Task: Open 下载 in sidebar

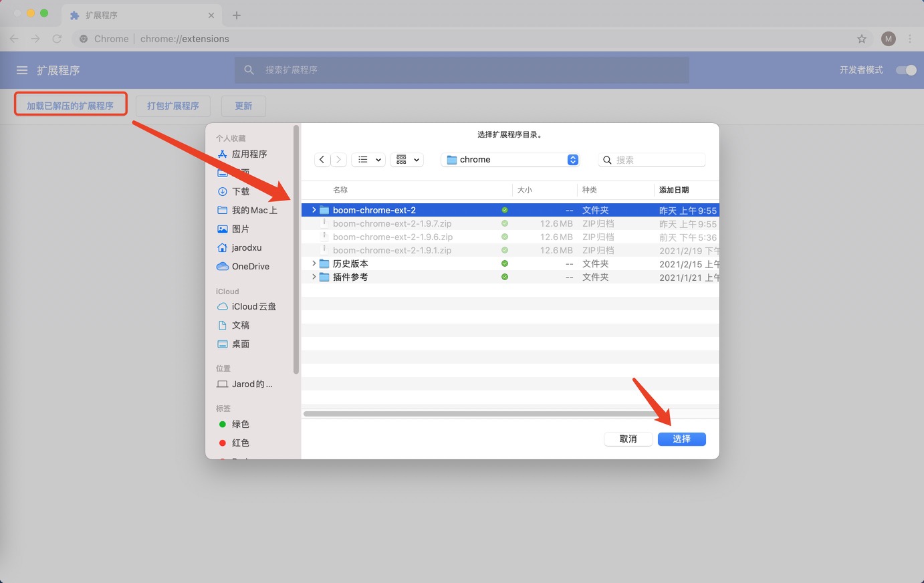Action: [234, 191]
